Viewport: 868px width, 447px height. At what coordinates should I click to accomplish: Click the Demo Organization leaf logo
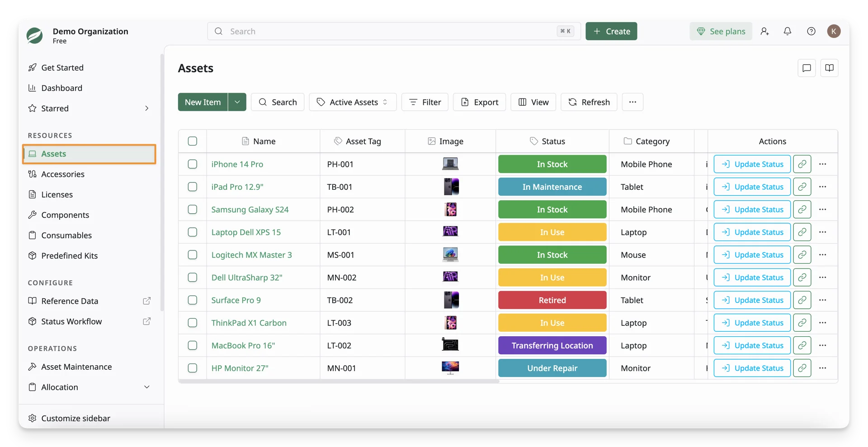(34, 36)
